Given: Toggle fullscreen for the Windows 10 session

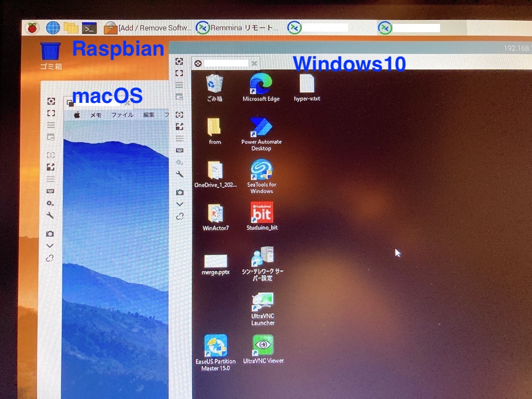Looking at the screenshot, I should pos(179,73).
